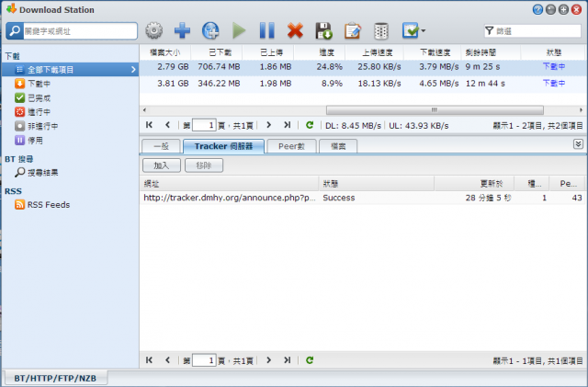Viewport: 588px width, 387px height.
Task: Sort by 狀態 column header in task list
Action: pos(553,52)
